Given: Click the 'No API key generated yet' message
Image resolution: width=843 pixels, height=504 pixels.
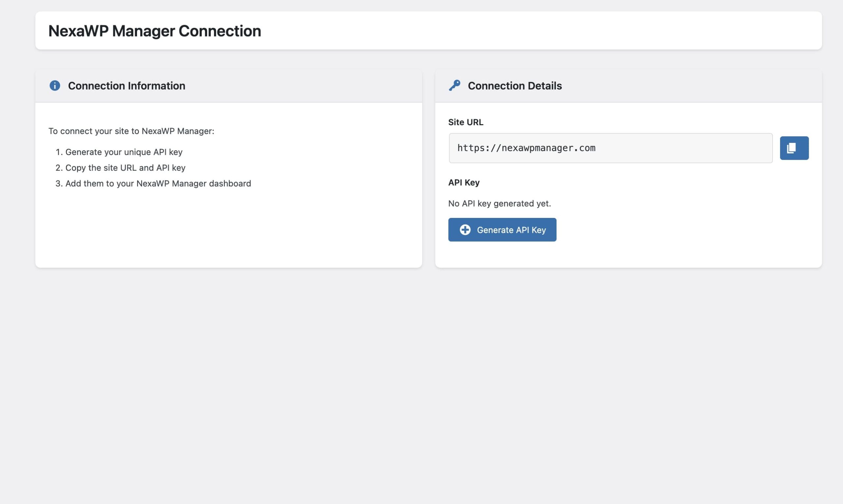Looking at the screenshot, I should coord(499,203).
